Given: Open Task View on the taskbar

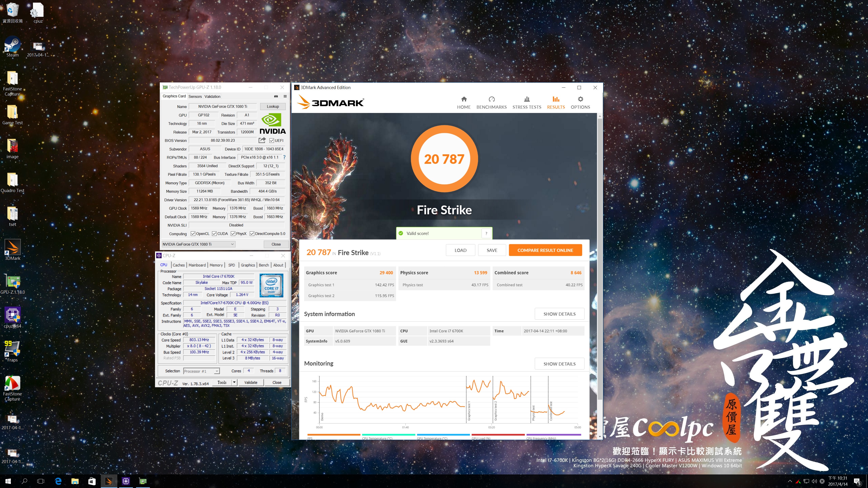Looking at the screenshot, I should click(x=40, y=481).
